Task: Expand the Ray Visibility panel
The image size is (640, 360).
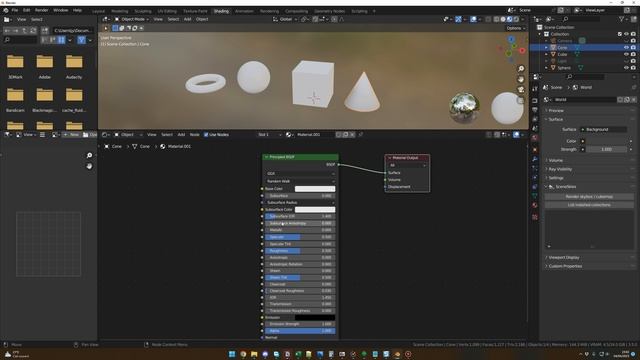Action: (560, 169)
